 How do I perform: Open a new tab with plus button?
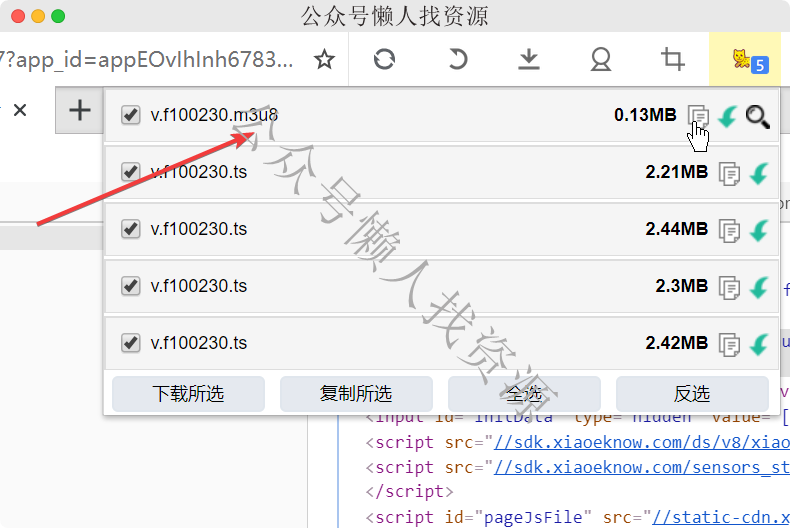[80, 110]
